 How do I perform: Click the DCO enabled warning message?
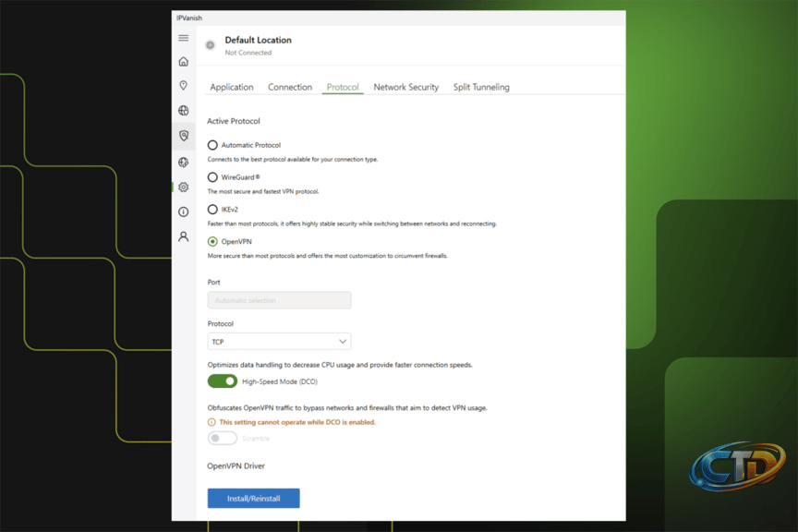(297, 422)
